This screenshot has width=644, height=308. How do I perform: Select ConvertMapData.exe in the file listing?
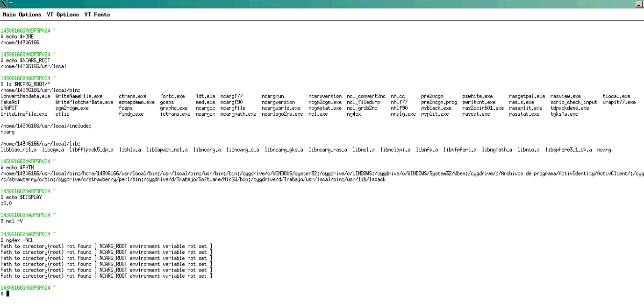click(x=25, y=96)
